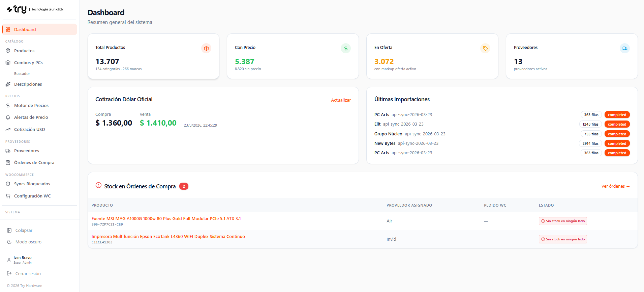Click the box icon in Total Productos card
The height and width of the screenshot is (292, 644).
(x=206, y=48)
